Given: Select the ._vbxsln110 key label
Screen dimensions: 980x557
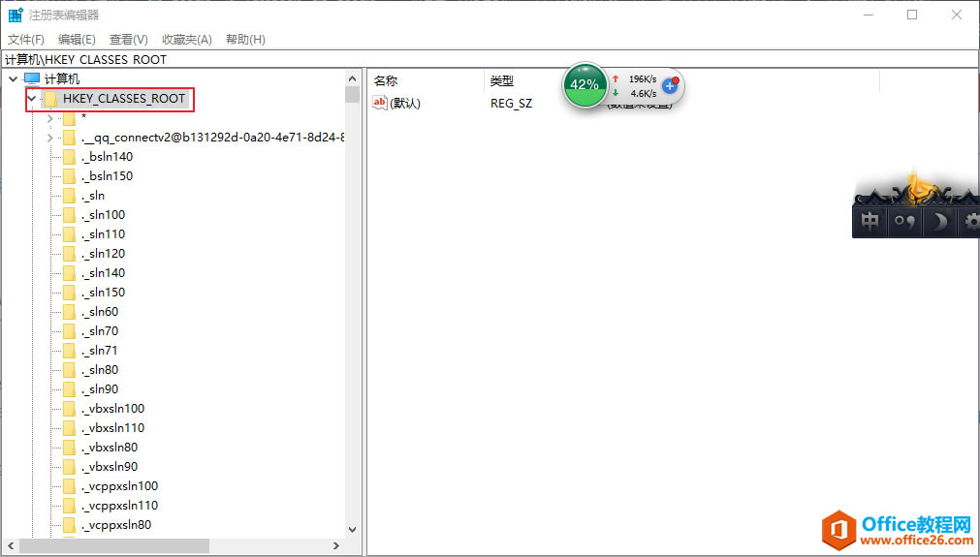Looking at the screenshot, I should (x=112, y=428).
